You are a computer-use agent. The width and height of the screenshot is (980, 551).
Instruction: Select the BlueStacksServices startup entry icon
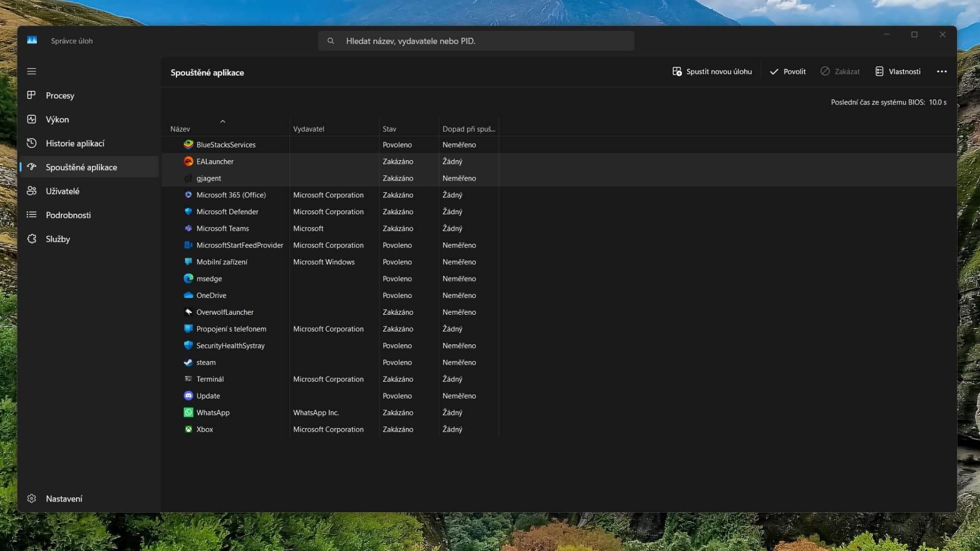(188, 144)
